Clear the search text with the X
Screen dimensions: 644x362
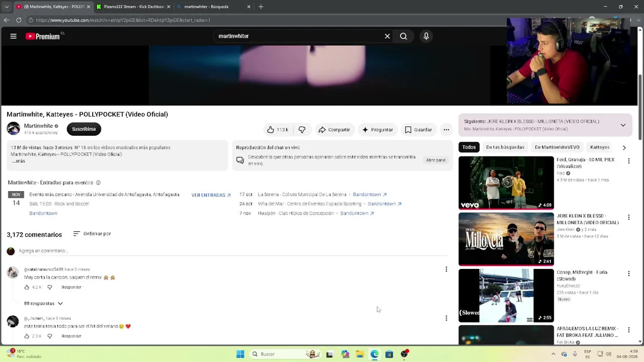387,36
